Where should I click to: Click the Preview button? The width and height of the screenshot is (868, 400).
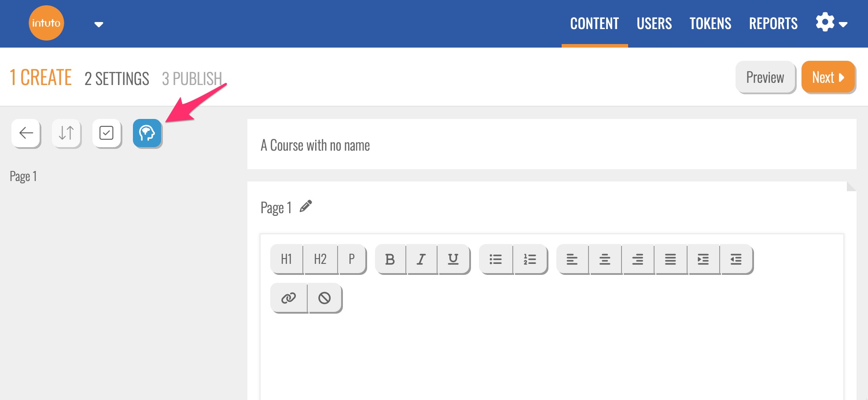[765, 78]
